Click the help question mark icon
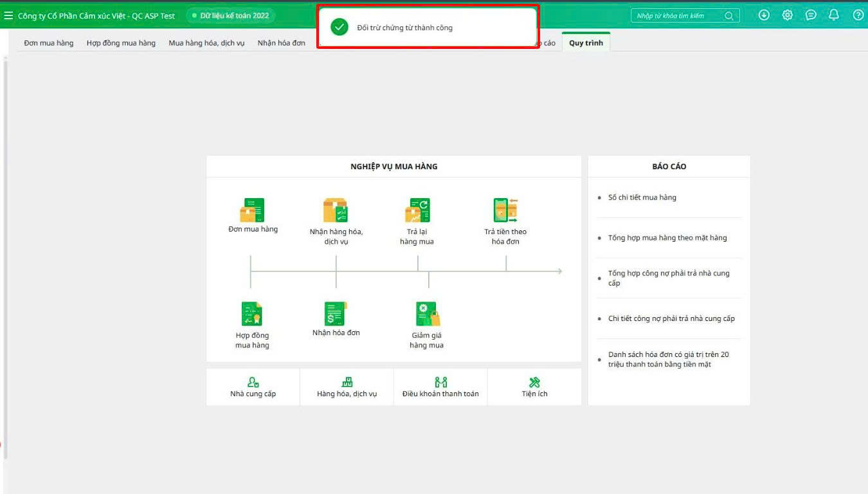868x494 pixels. (858, 15)
